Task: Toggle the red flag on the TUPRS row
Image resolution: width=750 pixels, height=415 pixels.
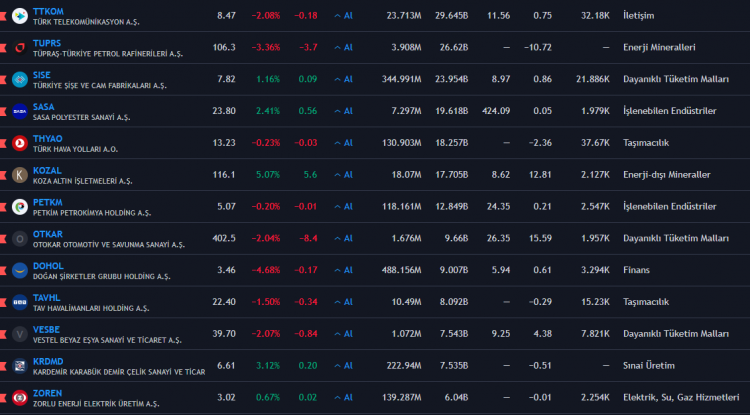Action: (3, 47)
